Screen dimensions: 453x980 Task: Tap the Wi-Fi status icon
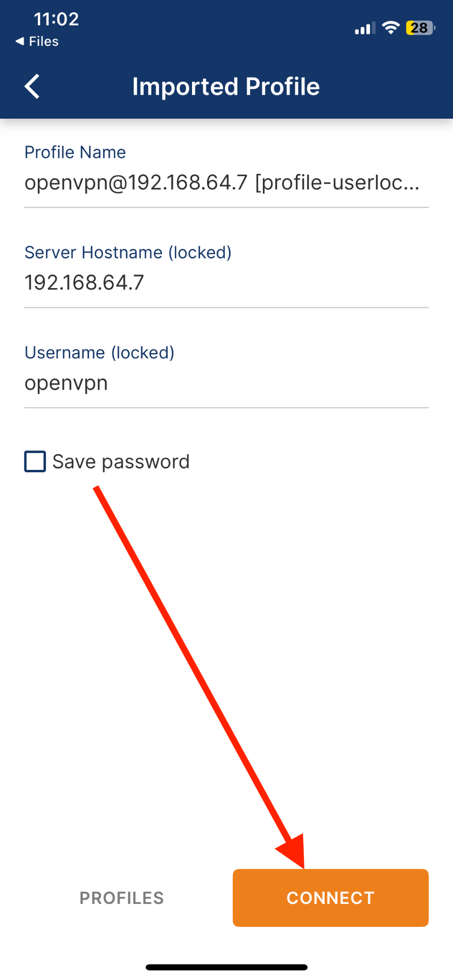[391, 28]
